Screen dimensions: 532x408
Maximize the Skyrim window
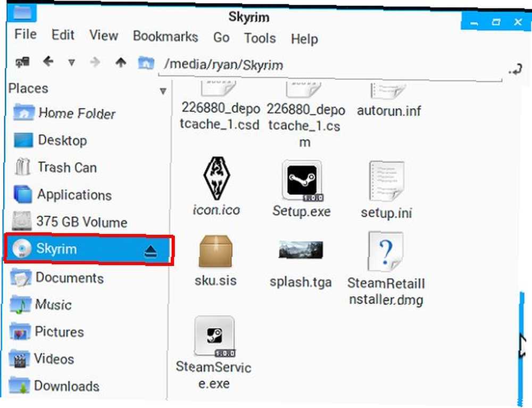point(496,22)
